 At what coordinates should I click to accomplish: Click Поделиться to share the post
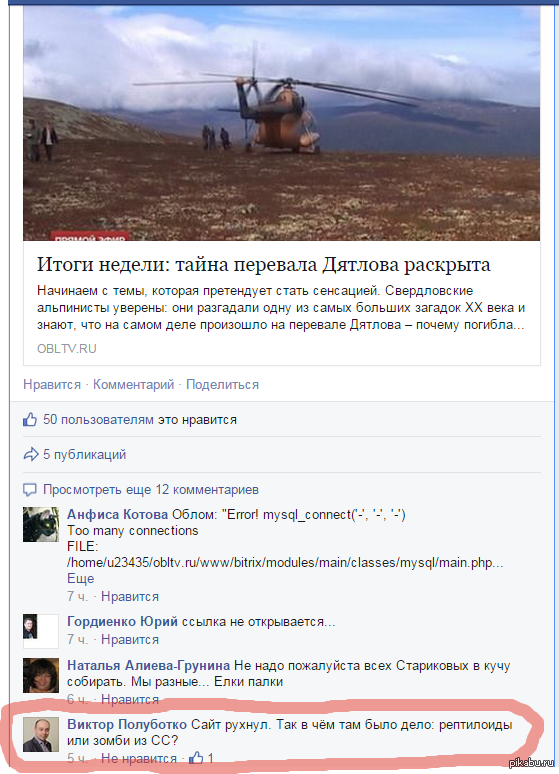222,385
